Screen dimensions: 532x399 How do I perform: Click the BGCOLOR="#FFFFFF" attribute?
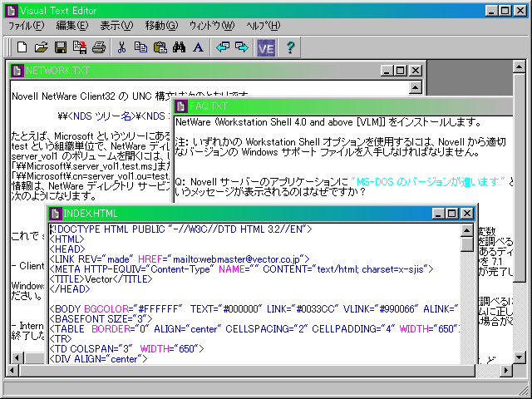(133, 309)
